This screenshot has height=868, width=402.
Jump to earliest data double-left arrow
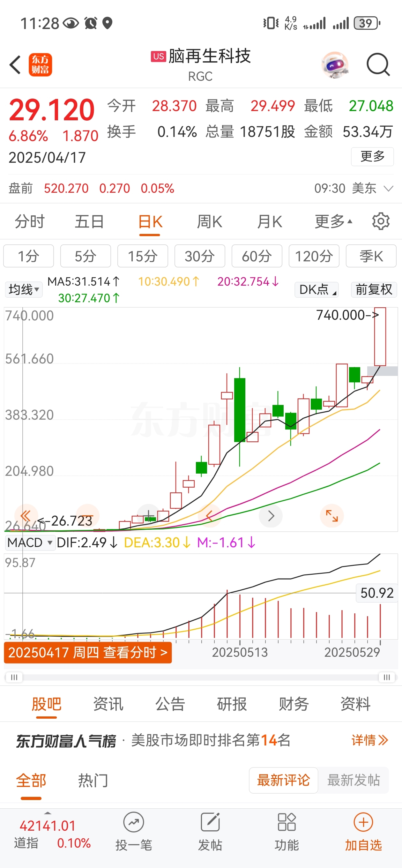26,516
